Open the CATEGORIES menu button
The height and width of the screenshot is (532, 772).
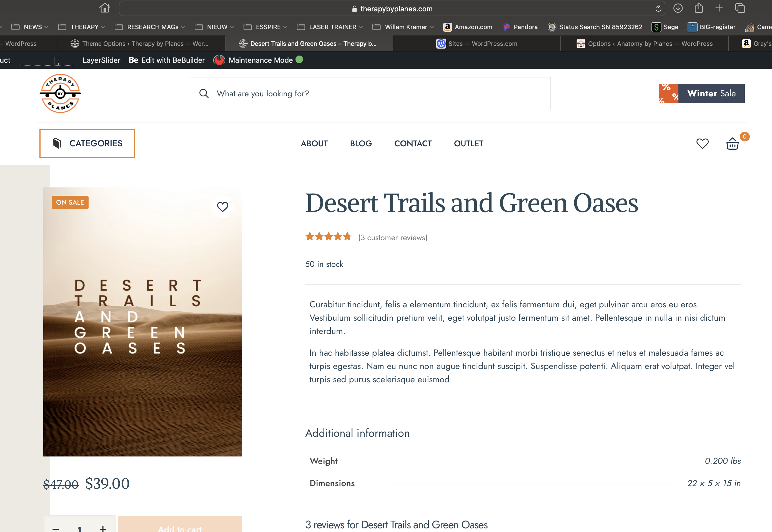[x=87, y=143]
